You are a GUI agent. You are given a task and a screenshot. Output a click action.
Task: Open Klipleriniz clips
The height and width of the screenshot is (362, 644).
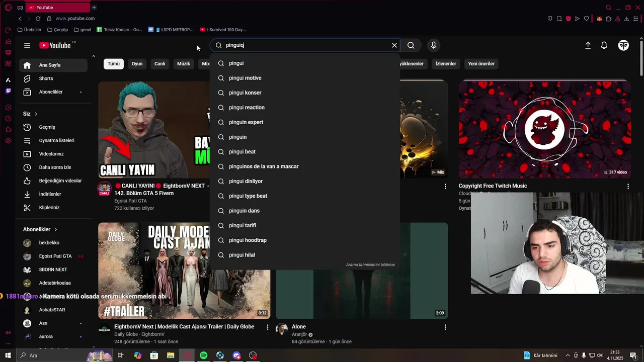point(53,208)
